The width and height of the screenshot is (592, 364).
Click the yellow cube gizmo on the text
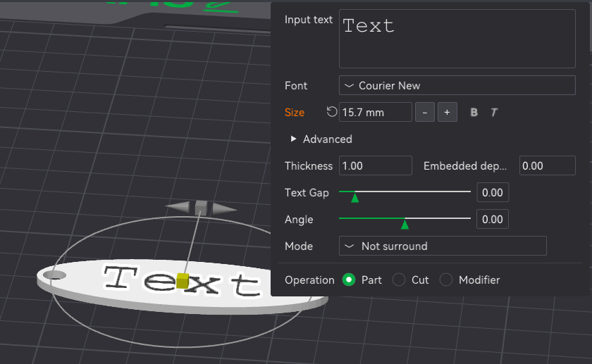click(183, 282)
